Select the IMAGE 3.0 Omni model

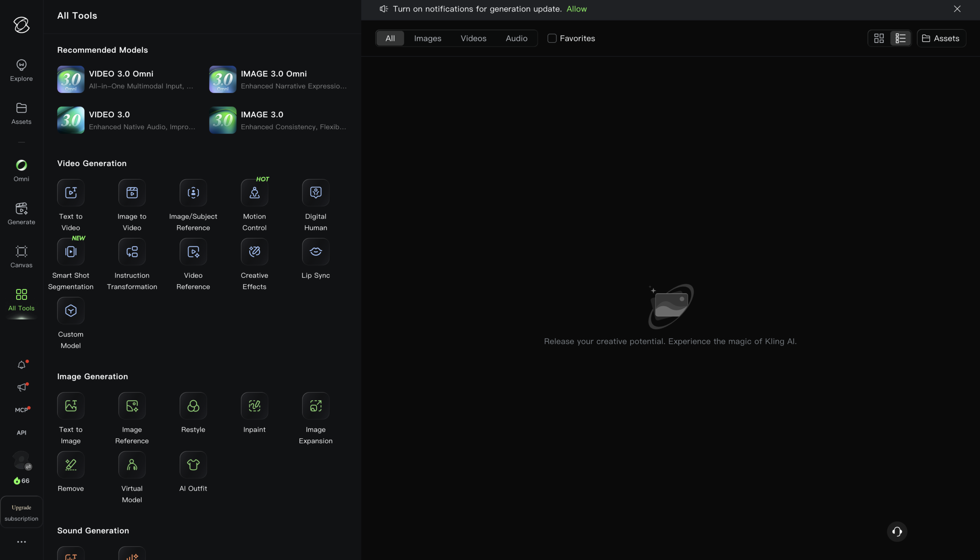pyautogui.click(x=278, y=79)
